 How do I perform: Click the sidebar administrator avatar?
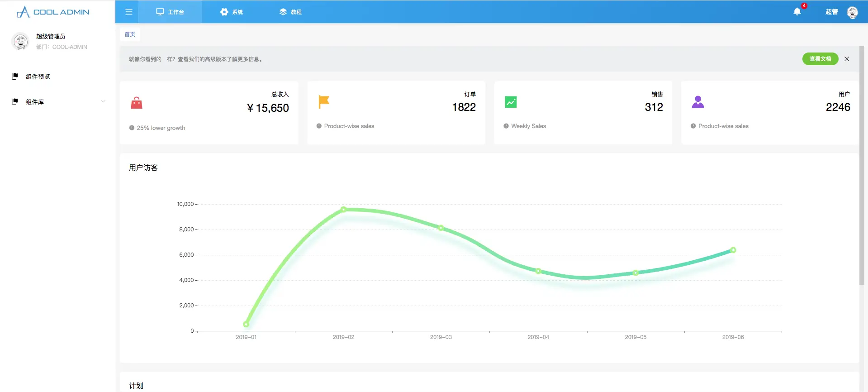(20, 41)
